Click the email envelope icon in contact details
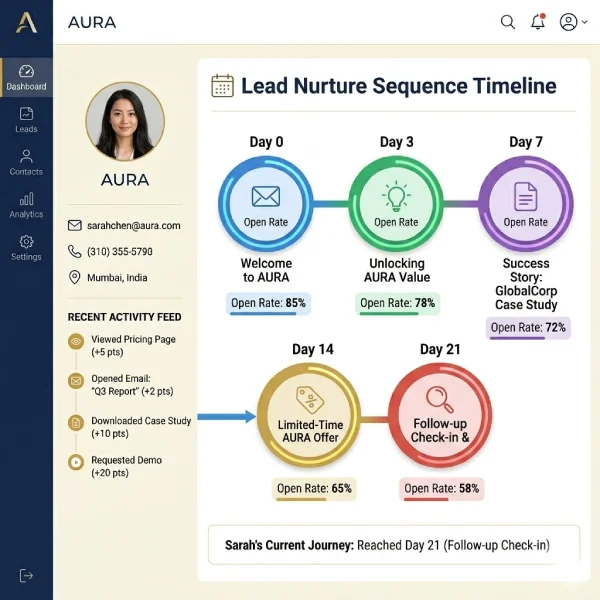Viewport: 600px width, 600px height. click(75, 225)
